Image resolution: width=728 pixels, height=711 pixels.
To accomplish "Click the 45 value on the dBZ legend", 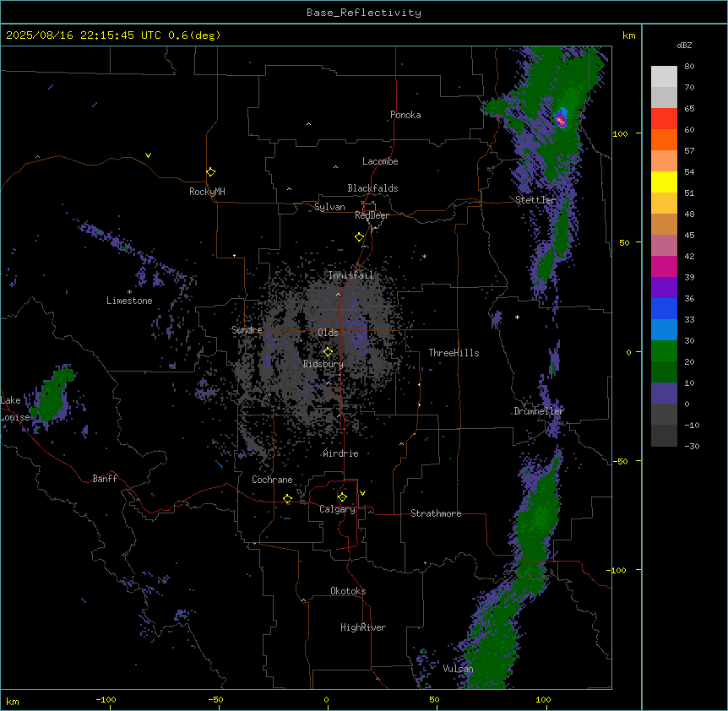I will (689, 236).
